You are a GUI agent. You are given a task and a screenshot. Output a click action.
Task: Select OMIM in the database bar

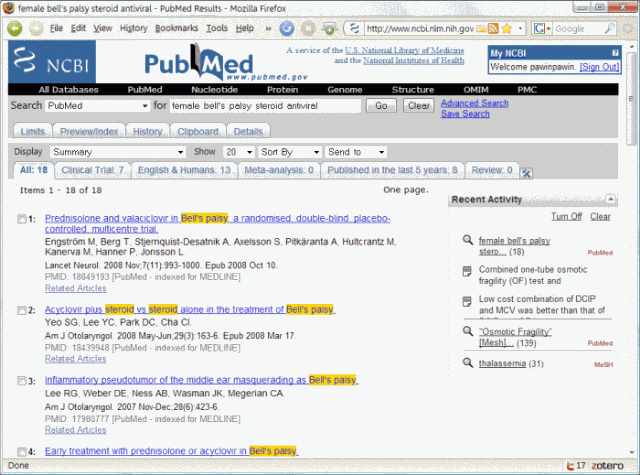476,89
